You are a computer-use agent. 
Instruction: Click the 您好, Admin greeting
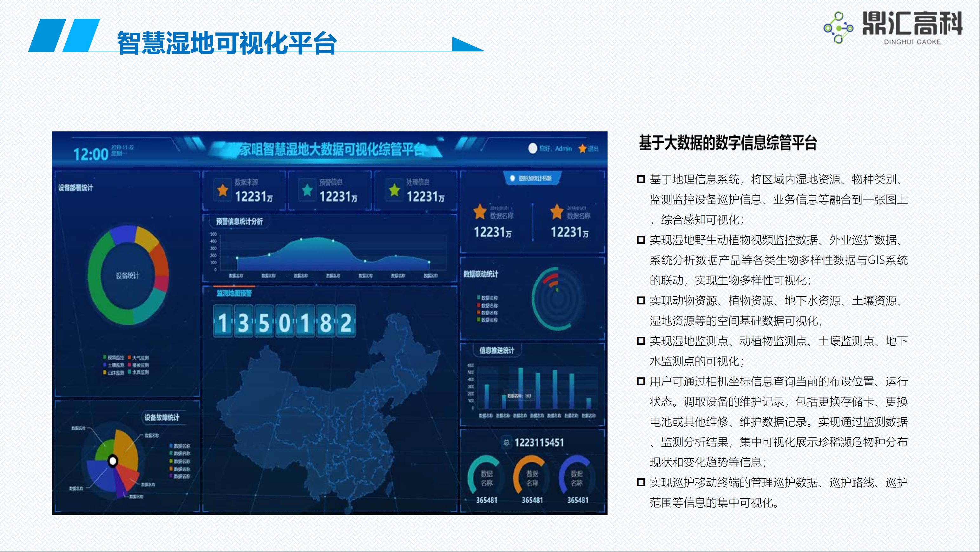(556, 149)
